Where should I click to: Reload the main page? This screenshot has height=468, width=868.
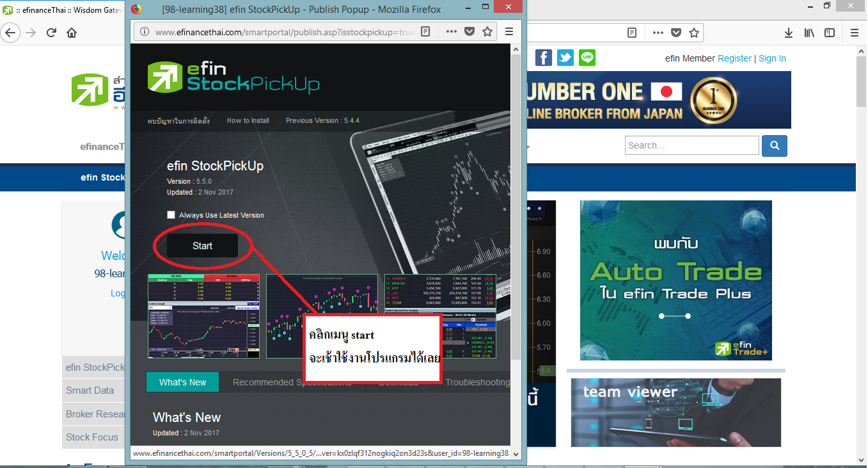tap(52, 33)
